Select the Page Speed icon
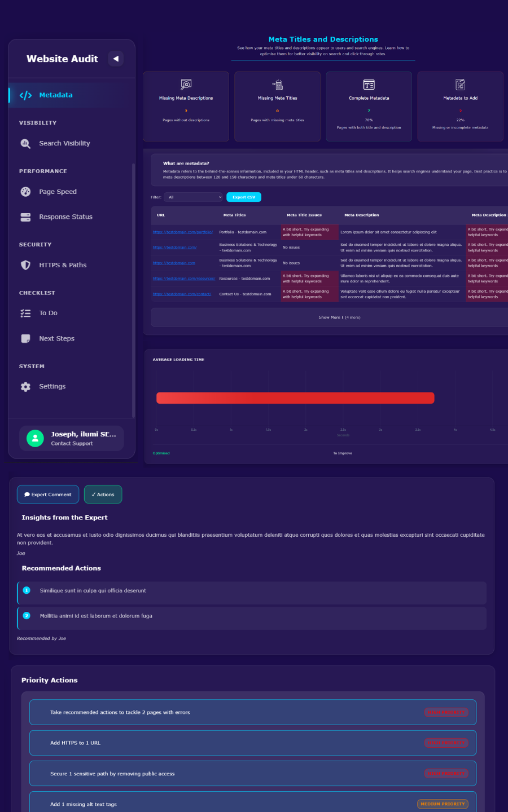Viewport: 508px width, 812px height. [25, 191]
